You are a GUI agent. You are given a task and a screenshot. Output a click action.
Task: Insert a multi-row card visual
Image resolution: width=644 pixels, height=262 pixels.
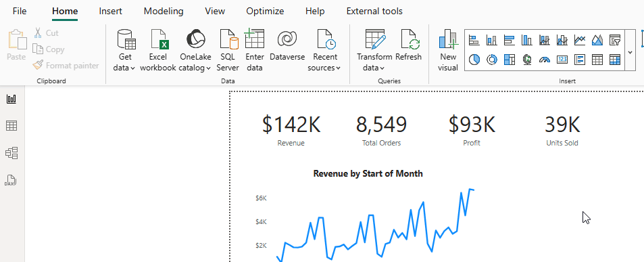pos(580,60)
